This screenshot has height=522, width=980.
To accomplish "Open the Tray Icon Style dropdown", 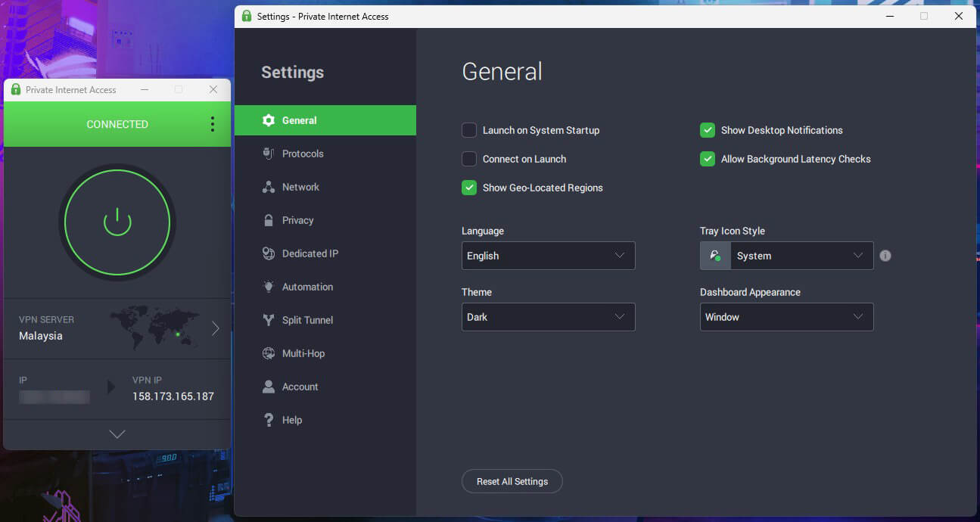I will point(787,256).
